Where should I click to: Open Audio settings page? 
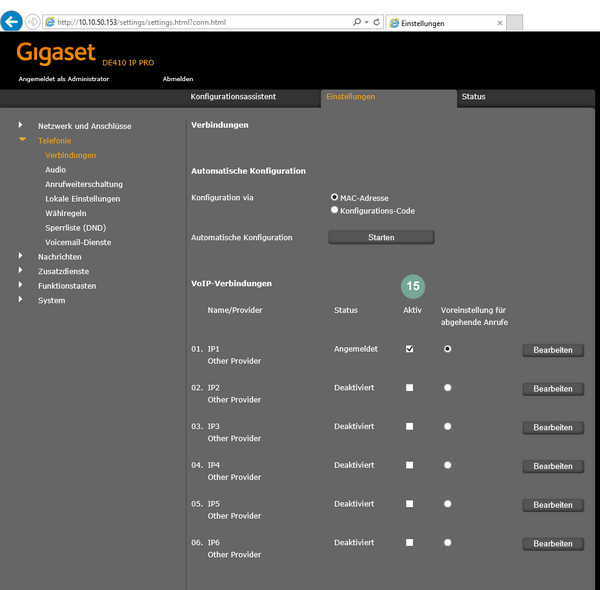point(55,170)
